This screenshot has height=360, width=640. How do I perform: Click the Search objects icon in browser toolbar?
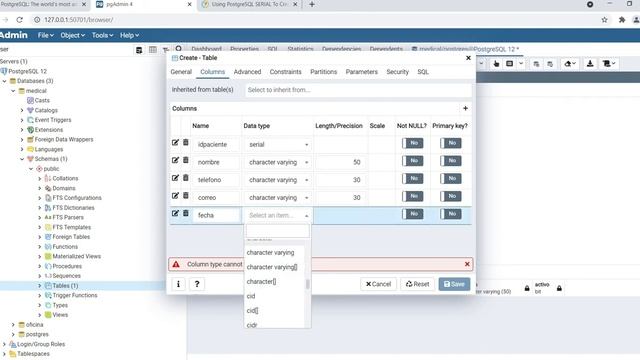178,49
